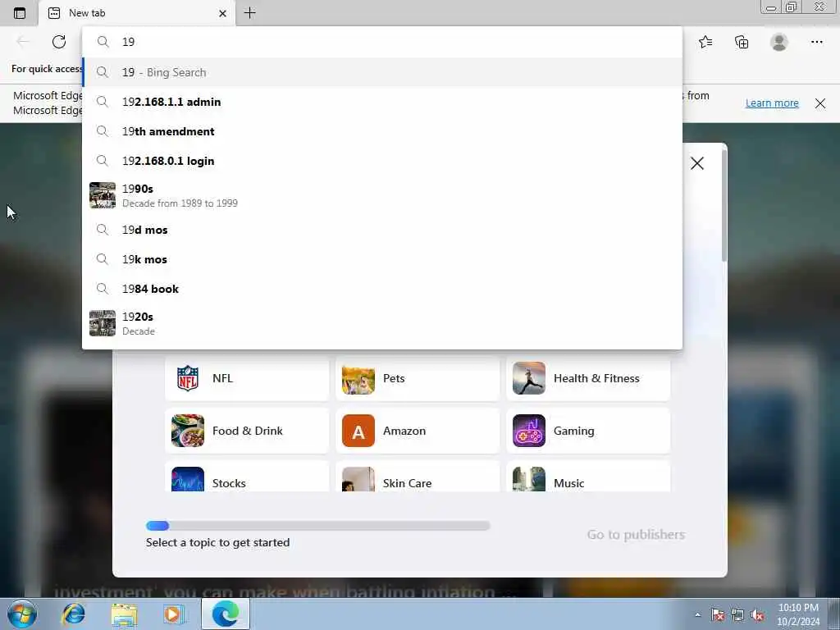Select the Skin Care topic card

point(418,477)
